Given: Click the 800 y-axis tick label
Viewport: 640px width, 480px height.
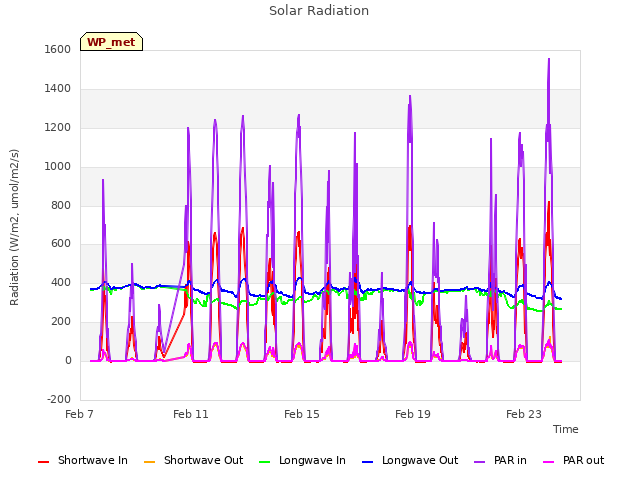Looking at the screenshot, I should (x=61, y=205).
